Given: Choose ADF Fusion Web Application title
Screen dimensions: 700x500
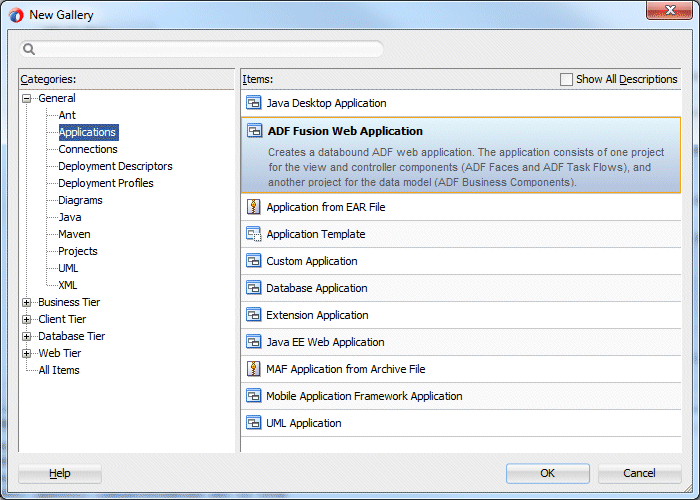Looking at the screenshot, I should [x=345, y=131].
